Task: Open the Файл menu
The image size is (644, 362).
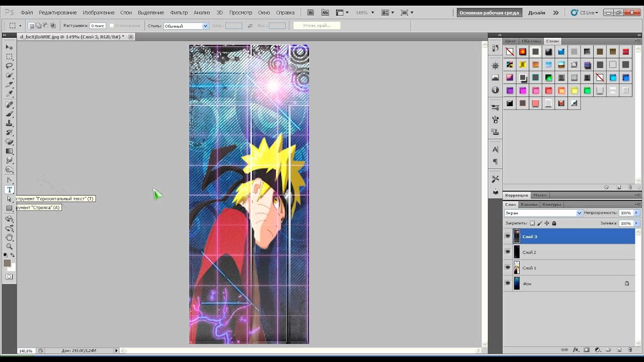Action: [x=27, y=13]
